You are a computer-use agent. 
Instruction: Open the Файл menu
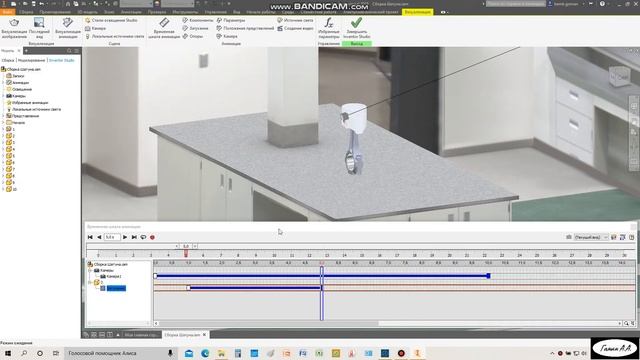tap(7, 12)
